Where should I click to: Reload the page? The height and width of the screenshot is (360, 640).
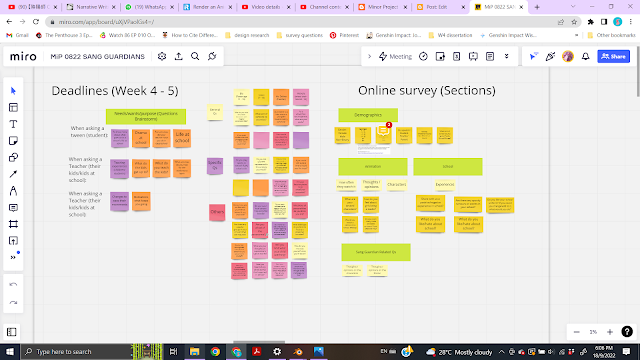click(36, 22)
